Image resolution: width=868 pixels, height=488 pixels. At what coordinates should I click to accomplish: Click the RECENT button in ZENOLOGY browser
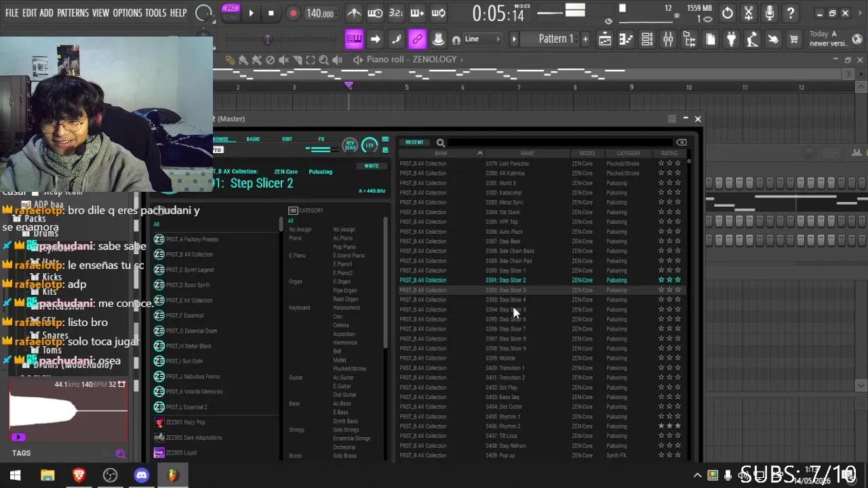[x=414, y=142]
